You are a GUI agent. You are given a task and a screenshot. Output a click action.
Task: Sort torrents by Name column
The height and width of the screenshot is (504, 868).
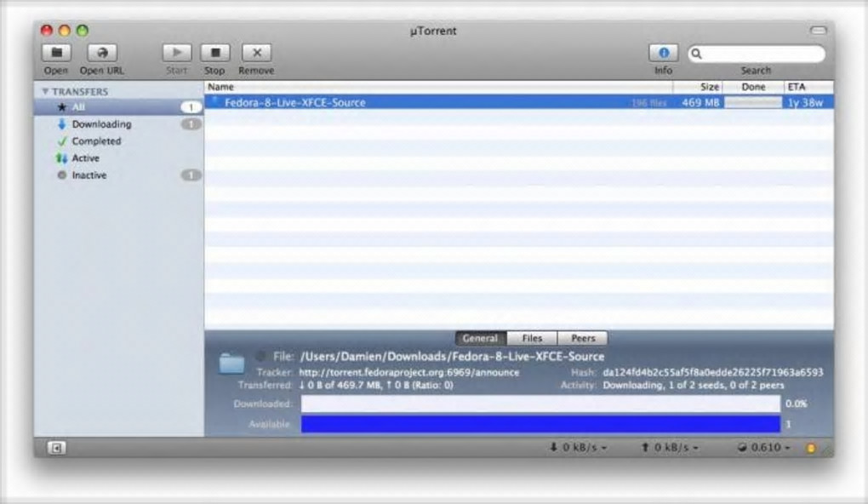[x=438, y=87]
